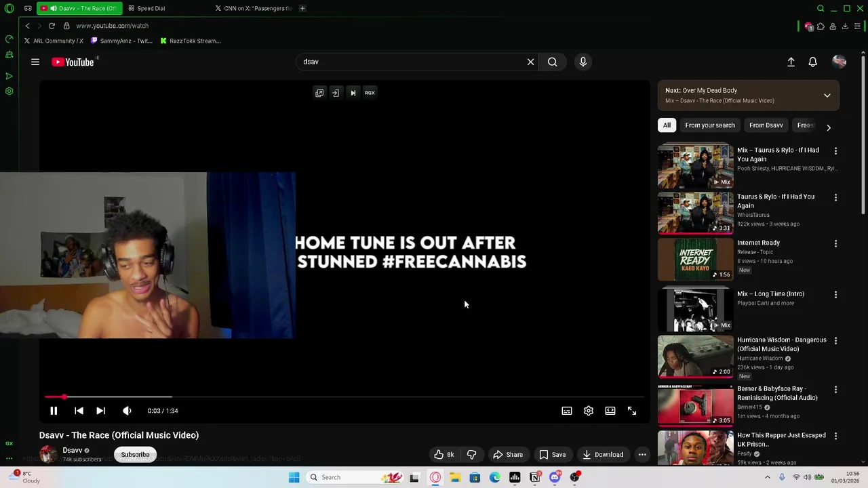Open the browser downloads icon
The width and height of the screenshot is (868, 488).
(x=845, y=26)
